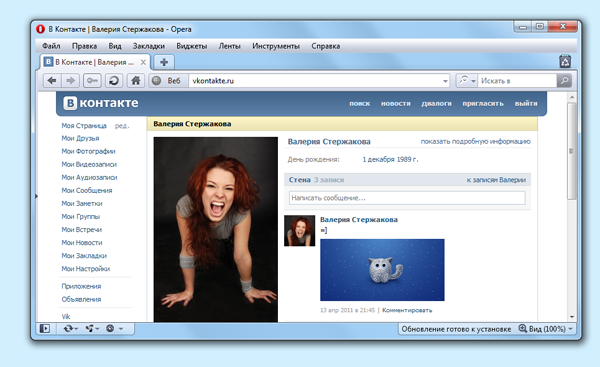Open the Виджеты menu
The image size is (600, 367).
[x=191, y=46]
